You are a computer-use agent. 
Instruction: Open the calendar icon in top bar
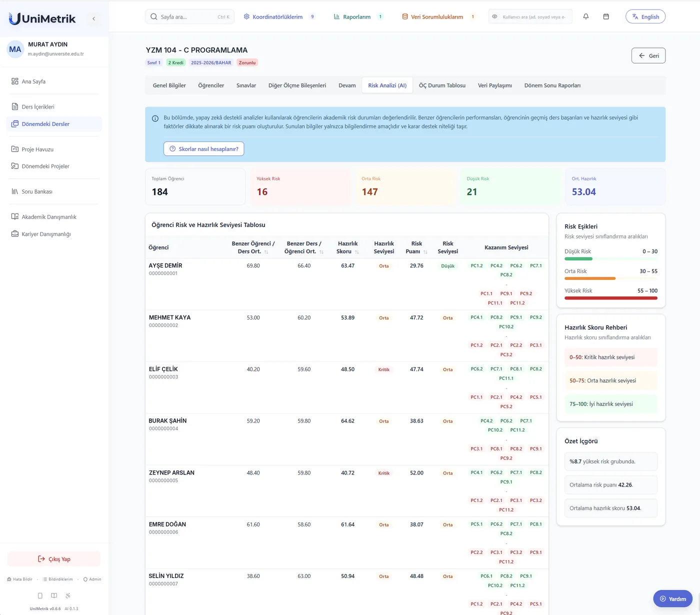(x=606, y=16)
